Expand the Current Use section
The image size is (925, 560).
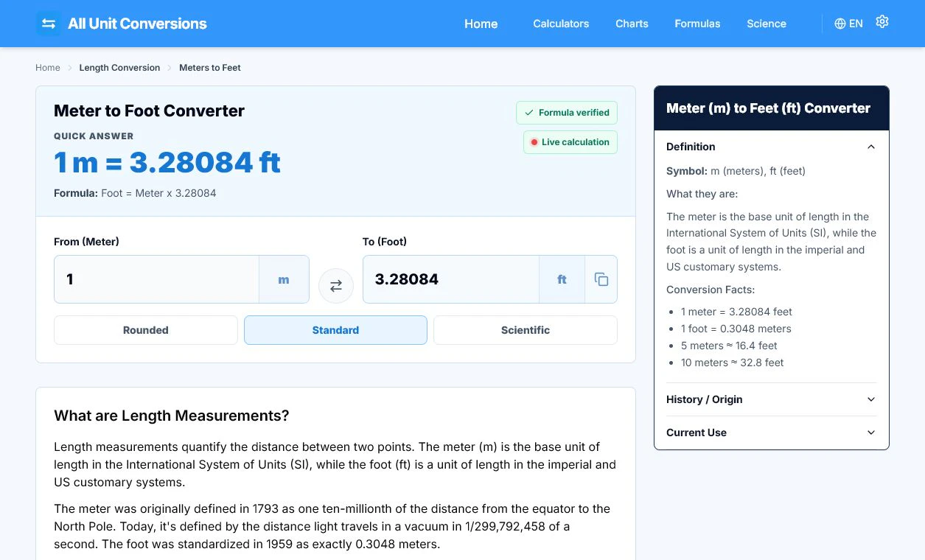(x=772, y=433)
